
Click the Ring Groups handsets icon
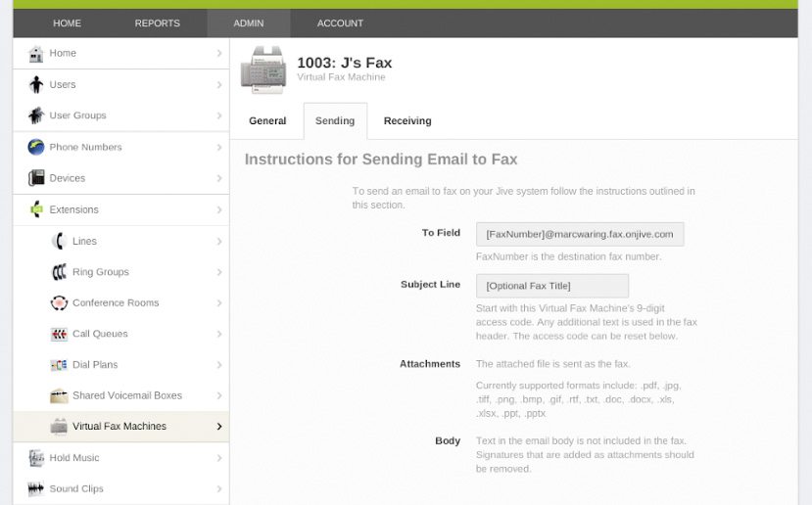click(x=59, y=272)
